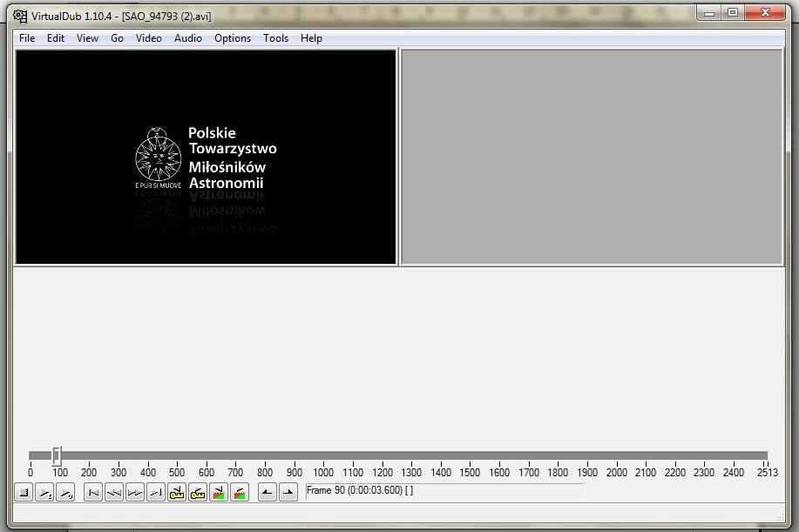Mark in selection start

pos(267,492)
